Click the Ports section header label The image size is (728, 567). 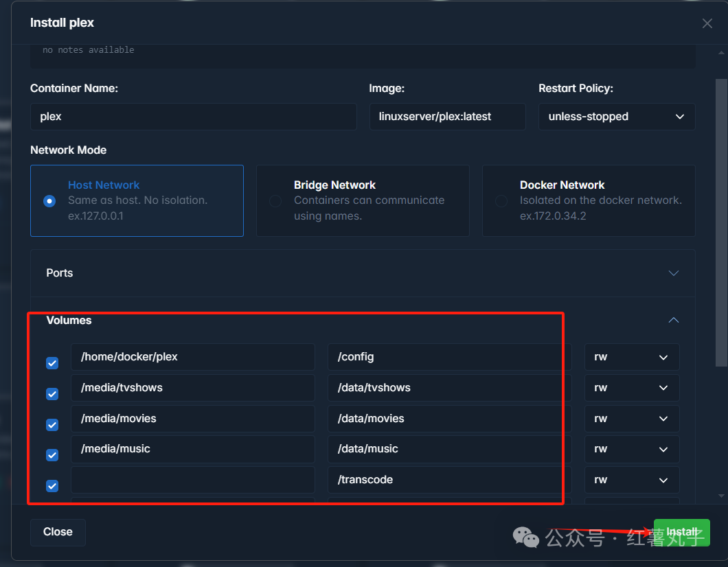point(60,273)
